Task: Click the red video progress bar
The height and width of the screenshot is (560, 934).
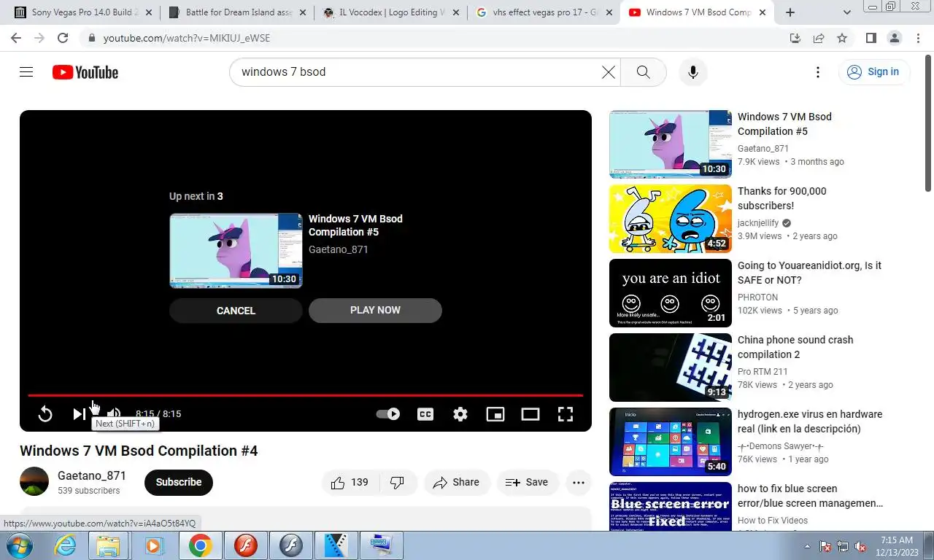Action: pos(306,395)
